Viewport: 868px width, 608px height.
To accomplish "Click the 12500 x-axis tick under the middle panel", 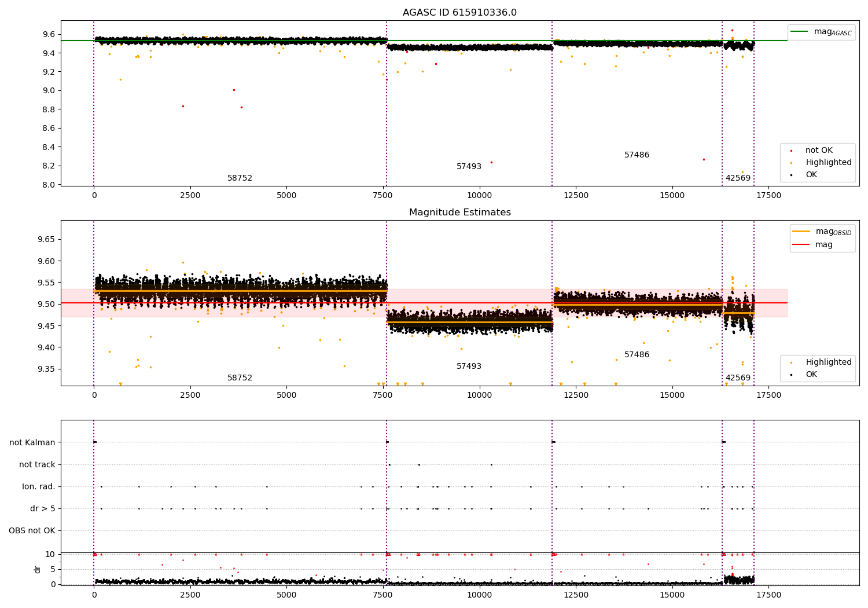I will [576, 395].
